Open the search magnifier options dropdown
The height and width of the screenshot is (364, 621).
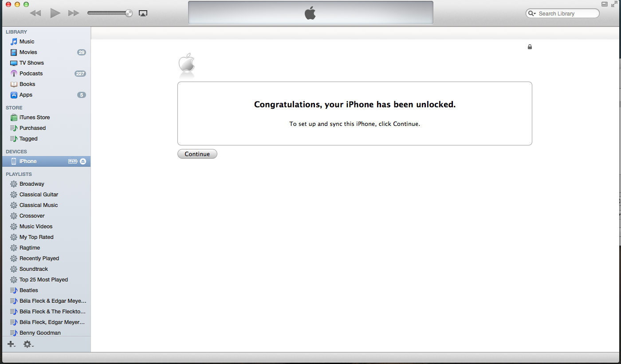click(531, 13)
